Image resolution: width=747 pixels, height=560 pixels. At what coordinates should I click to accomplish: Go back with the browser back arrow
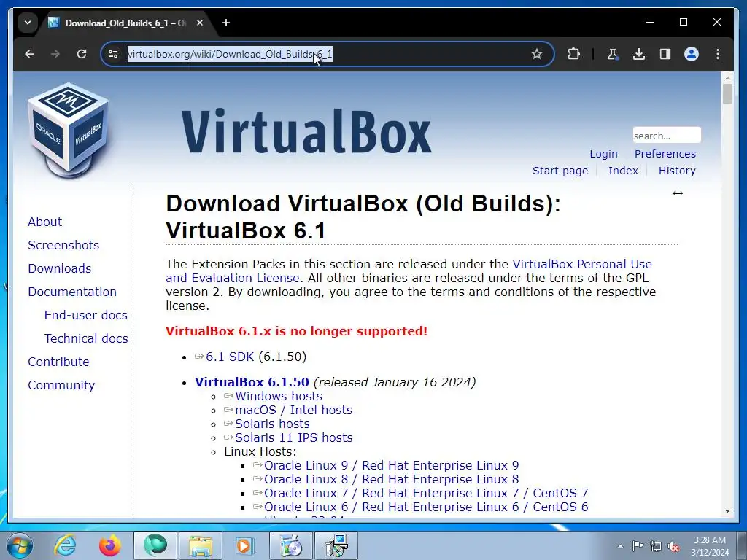pyautogui.click(x=29, y=54)
